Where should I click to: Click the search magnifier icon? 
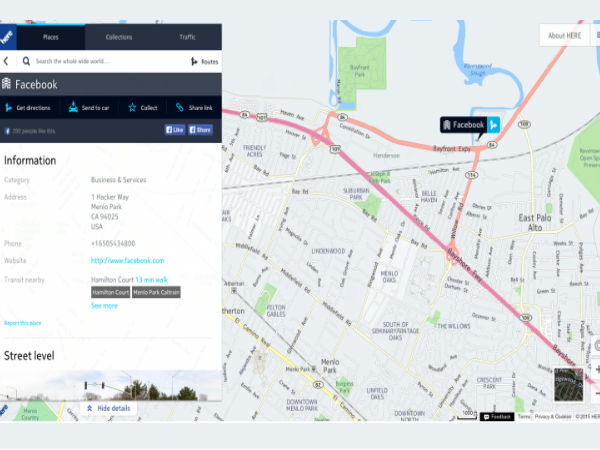click(x=26, y=61)
